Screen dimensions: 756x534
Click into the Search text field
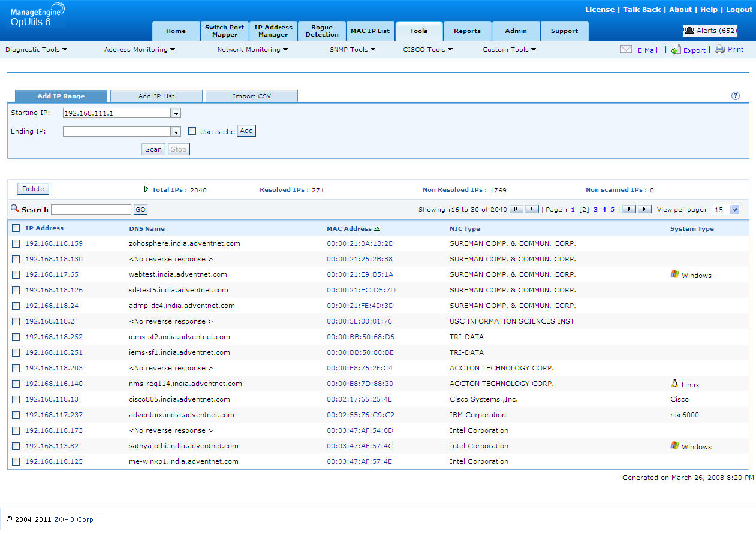click(x=91, y=210)
